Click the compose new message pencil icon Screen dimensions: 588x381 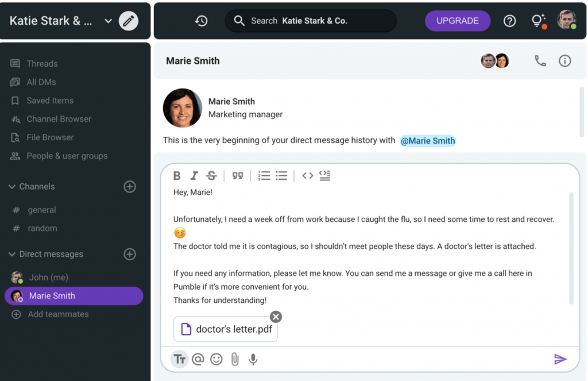129,21
